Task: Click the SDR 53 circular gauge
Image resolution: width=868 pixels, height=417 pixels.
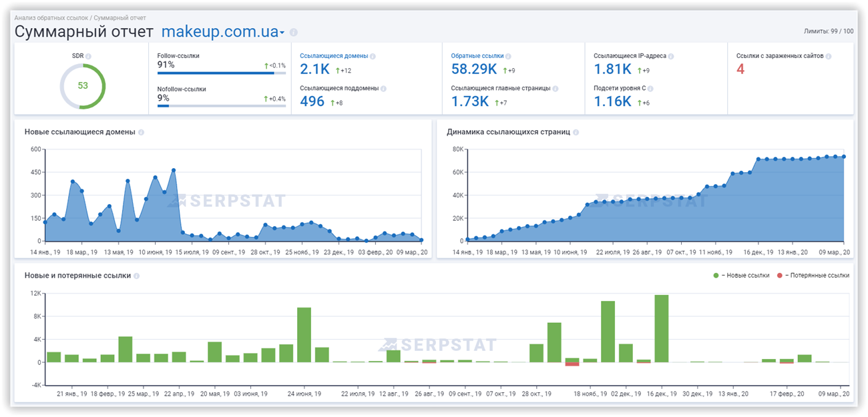Action: pos(83,86)
